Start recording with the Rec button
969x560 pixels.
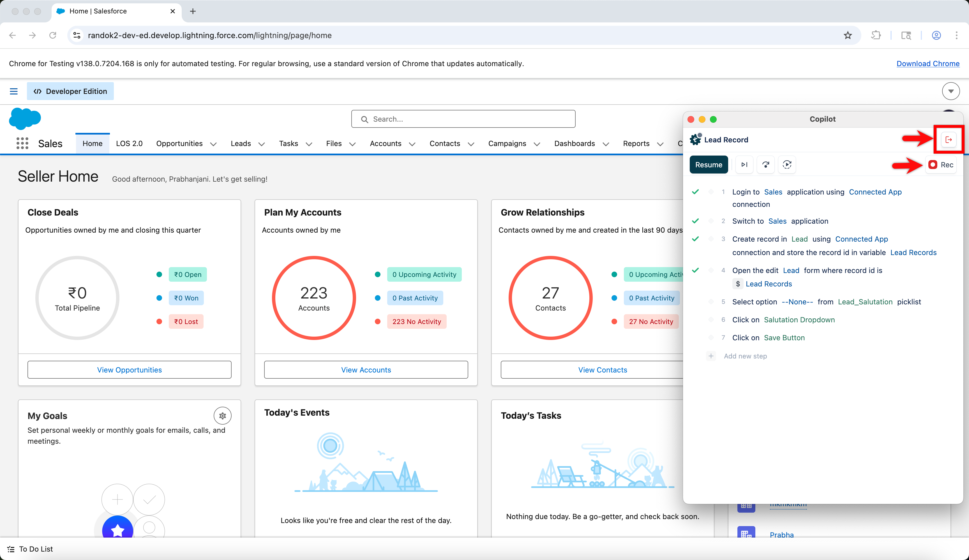point(941,165)
